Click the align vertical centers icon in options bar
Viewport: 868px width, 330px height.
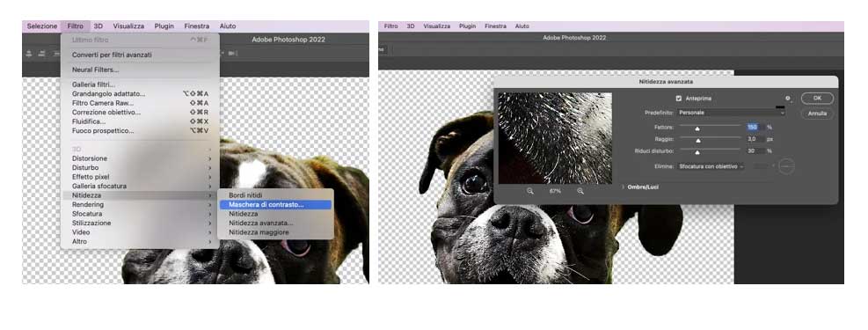pyautogui.click(x=41, y=53)
